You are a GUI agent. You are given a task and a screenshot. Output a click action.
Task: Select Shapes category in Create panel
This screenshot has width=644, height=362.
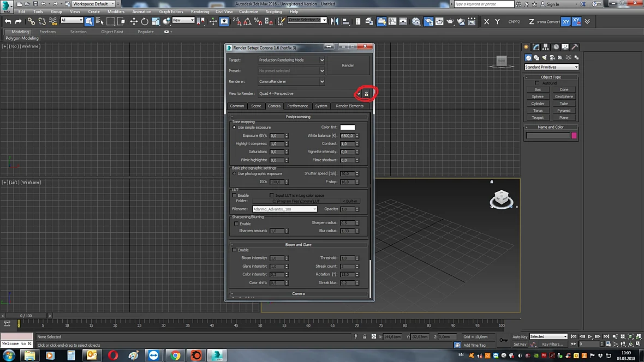pyautogui.click(x=536, y=58)
